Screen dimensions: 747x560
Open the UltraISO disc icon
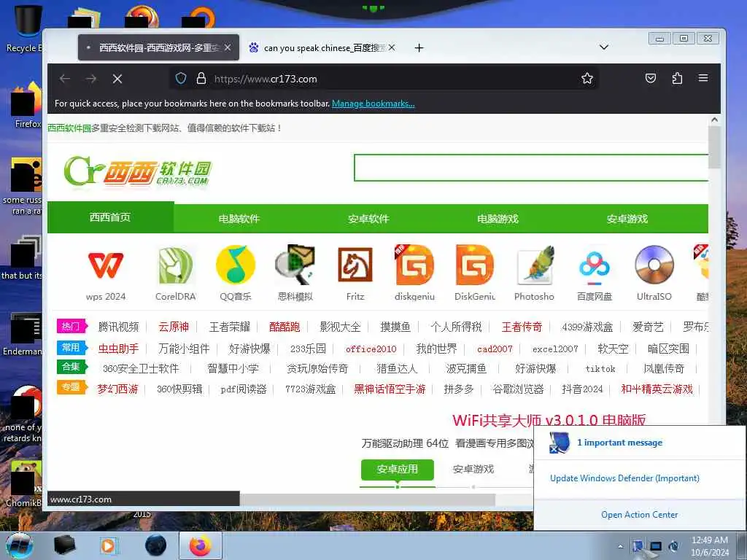pos(654,265)
